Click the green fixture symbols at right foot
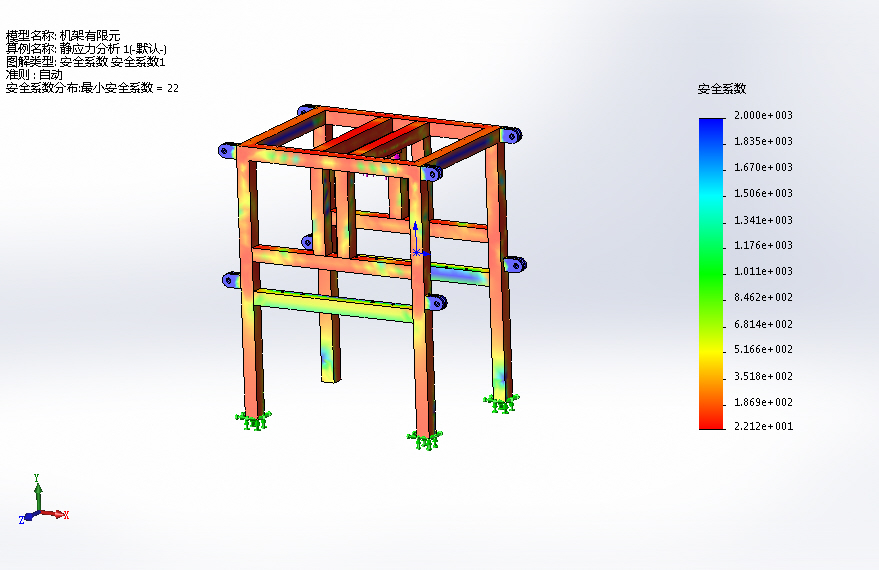Screen dimensions: 879x570 [x=501, y=404]
